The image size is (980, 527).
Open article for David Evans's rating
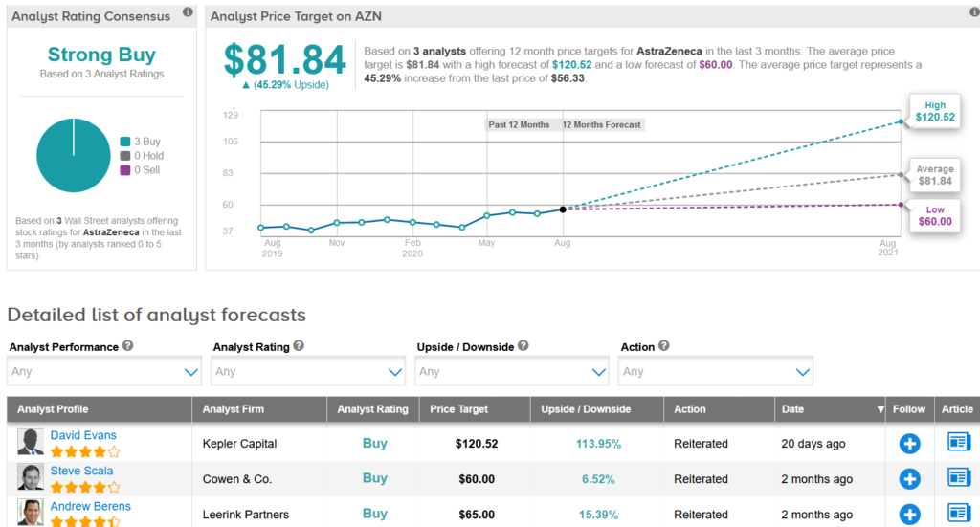957,443
